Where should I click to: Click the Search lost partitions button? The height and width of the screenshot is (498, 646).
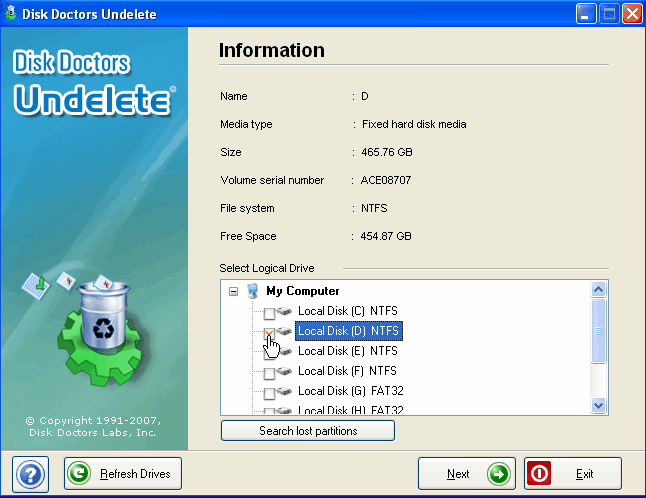pyautogui.click(x=308, y=431)
